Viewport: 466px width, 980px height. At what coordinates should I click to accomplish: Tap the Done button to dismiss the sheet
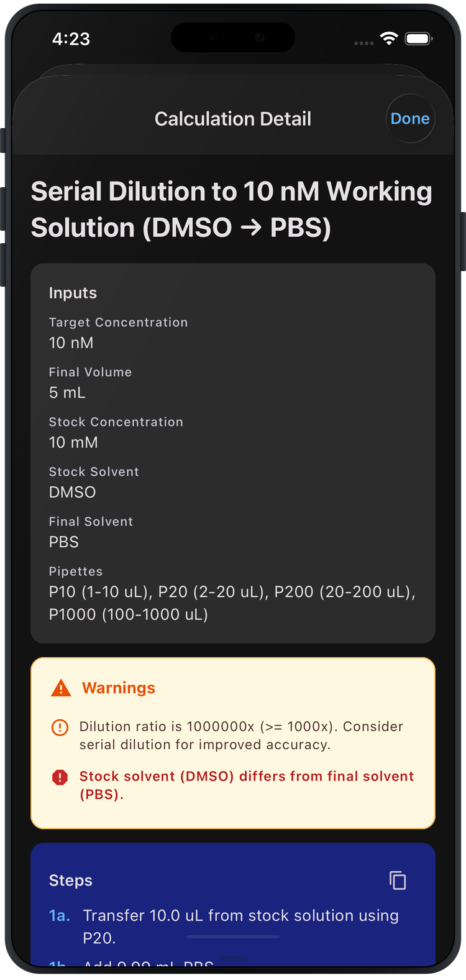coord(410,118)
